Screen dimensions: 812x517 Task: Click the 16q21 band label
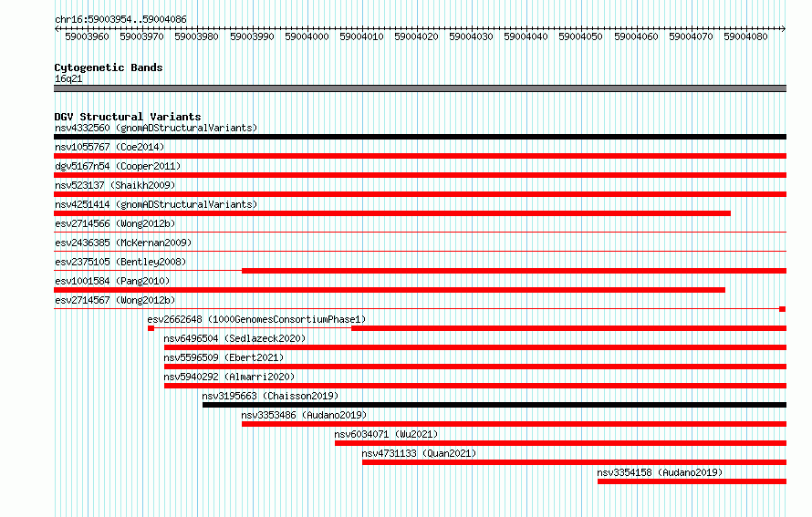tap(68, 78)
